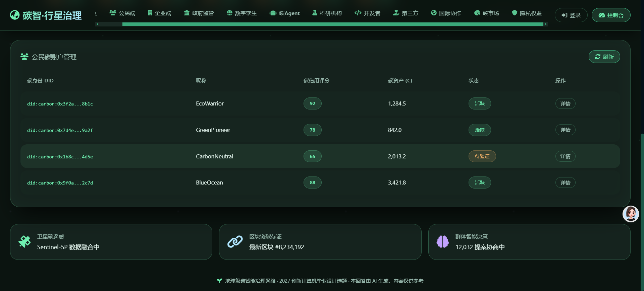Refresh the account list with 刷新
The image size is (644, 291).
point(604,57)
